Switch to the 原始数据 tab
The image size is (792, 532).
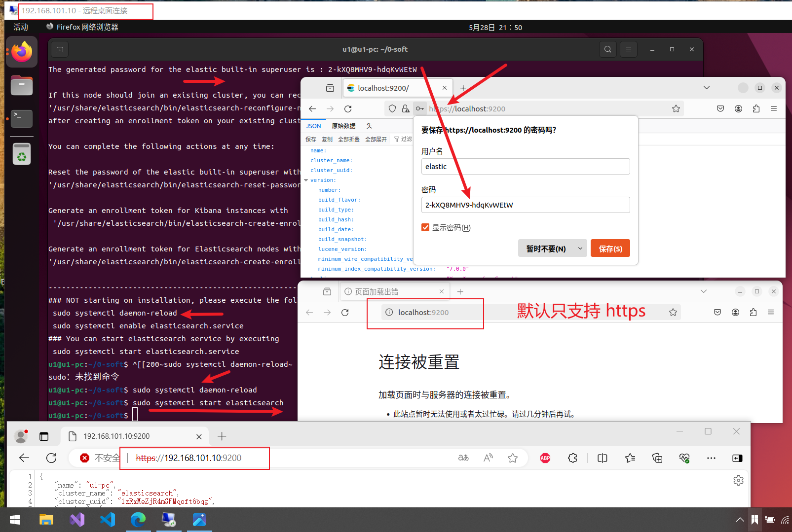(343, 126)
